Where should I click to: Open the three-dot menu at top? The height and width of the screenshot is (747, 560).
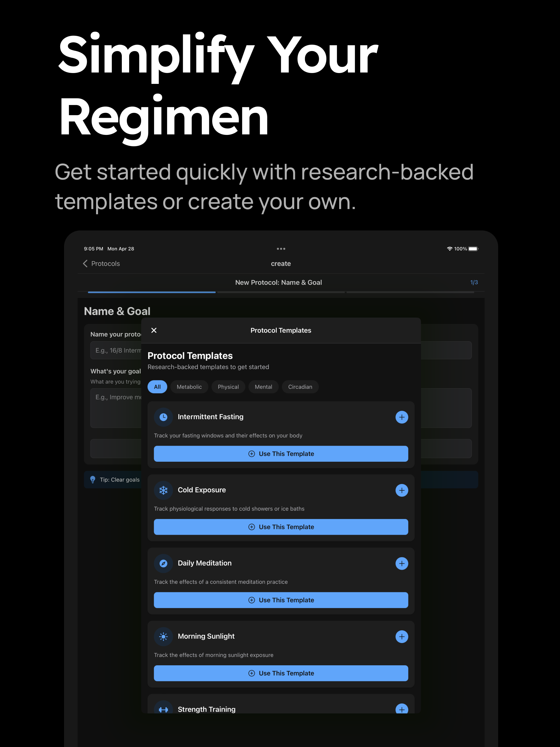point(281,249)
